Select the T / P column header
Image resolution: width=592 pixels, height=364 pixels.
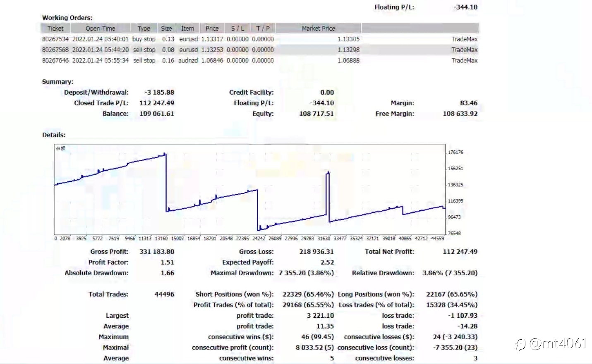263,29
